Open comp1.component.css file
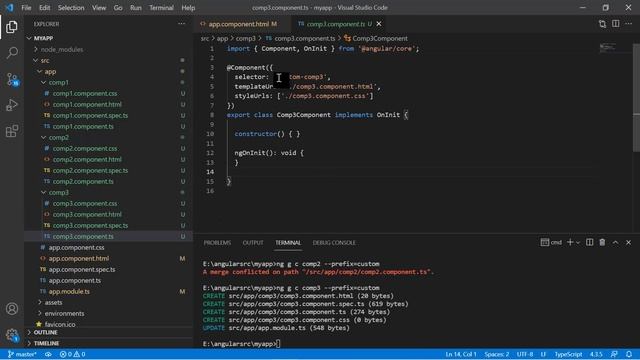 point(85,93)
